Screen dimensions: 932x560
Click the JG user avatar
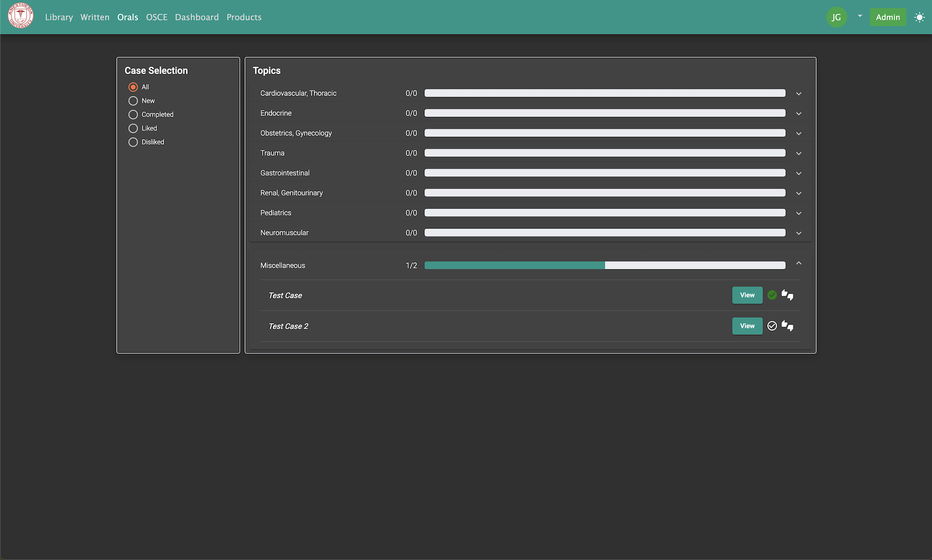click(836, 17)
